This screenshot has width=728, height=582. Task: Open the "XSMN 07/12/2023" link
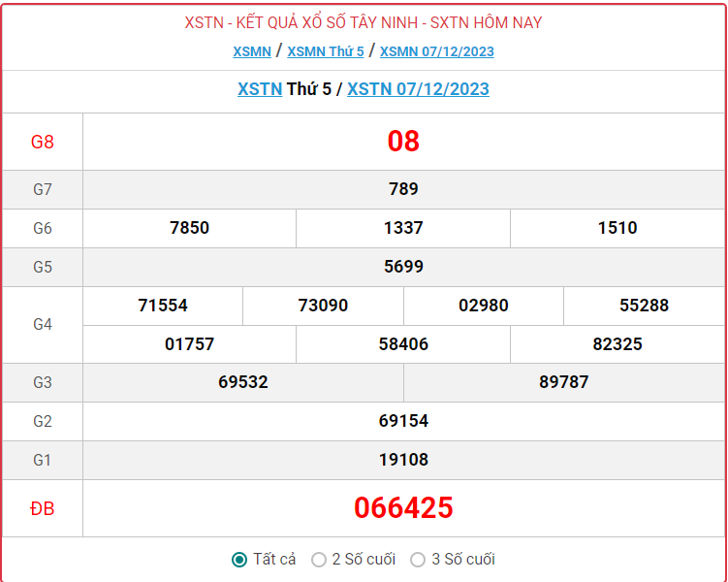tap(436, 51)
